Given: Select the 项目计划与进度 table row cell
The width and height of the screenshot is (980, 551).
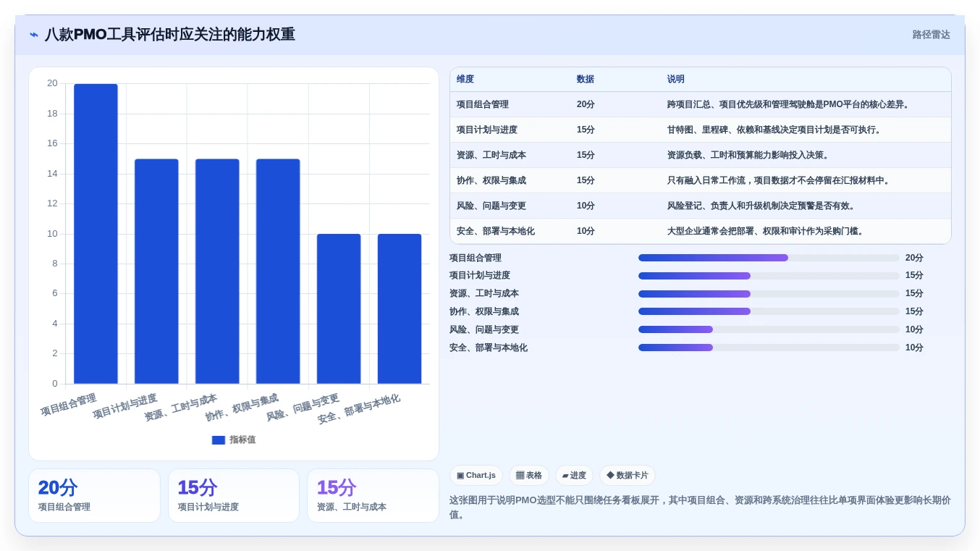Looking at the screenshot, I should click(487, 130).
